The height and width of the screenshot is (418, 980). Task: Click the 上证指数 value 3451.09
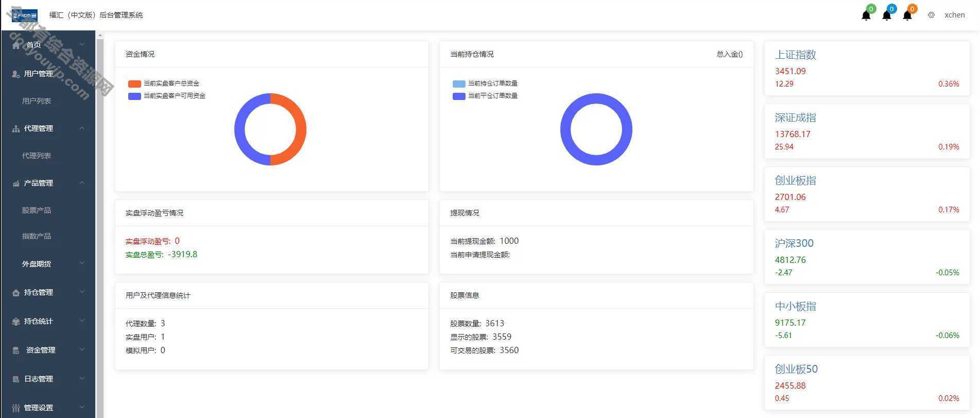pyautogui.click(x=790, y=71)
